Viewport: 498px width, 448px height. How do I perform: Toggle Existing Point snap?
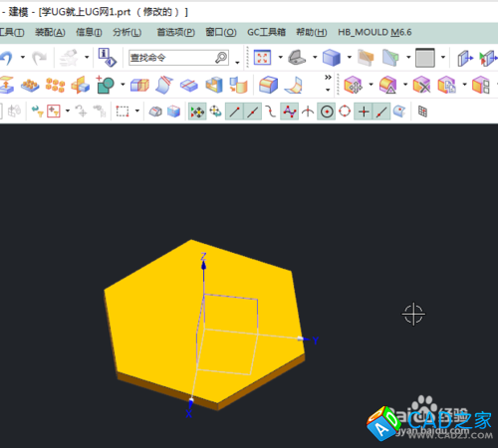pyautogui.click(x=364, y=112)
